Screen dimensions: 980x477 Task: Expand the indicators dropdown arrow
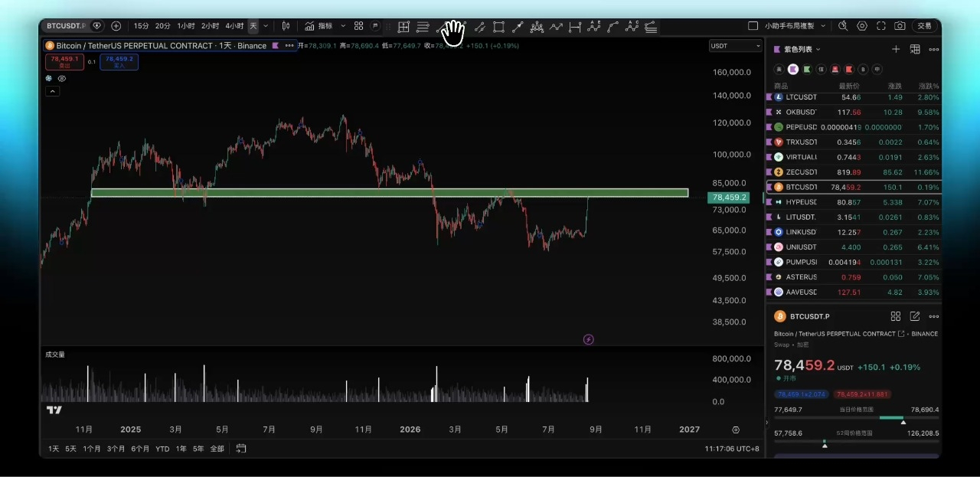pos(343,26)
